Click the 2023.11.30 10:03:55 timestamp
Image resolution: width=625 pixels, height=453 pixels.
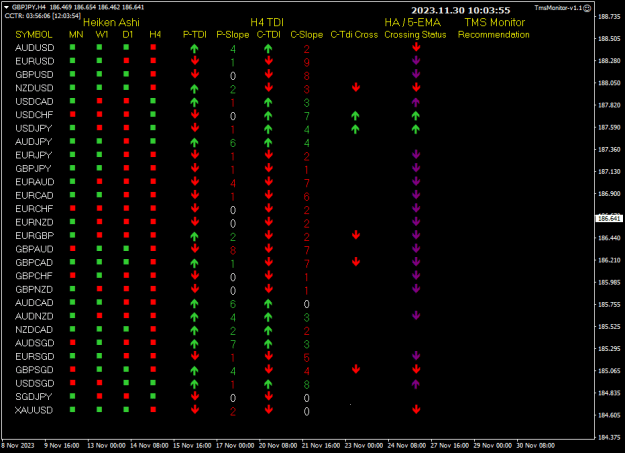[x=461, y=10]
